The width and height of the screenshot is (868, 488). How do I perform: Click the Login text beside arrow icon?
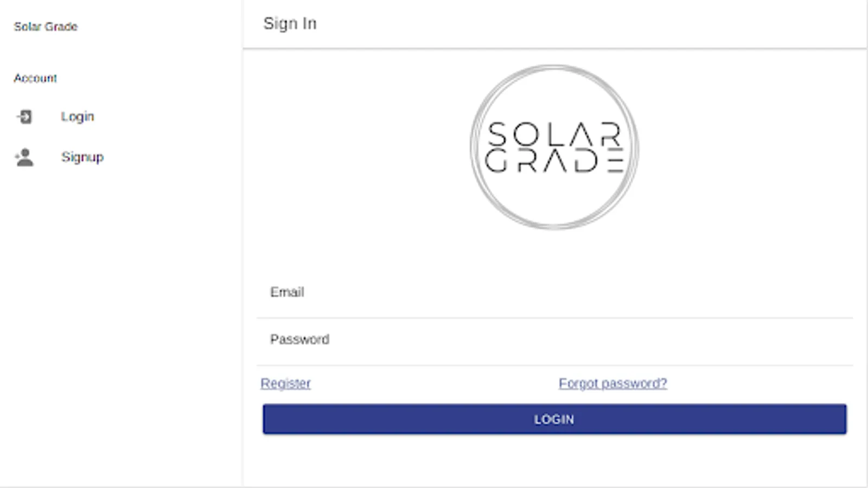click(x=78, y=117)
